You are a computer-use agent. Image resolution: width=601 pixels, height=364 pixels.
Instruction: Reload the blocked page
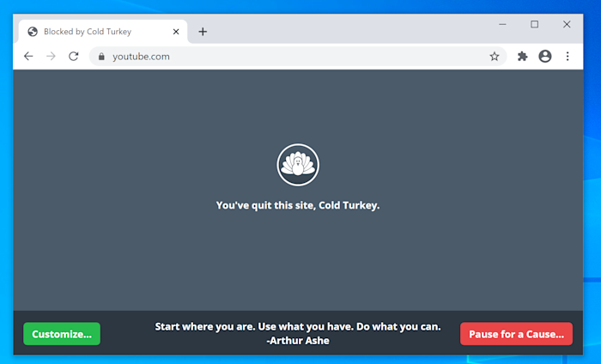point(74,57)
